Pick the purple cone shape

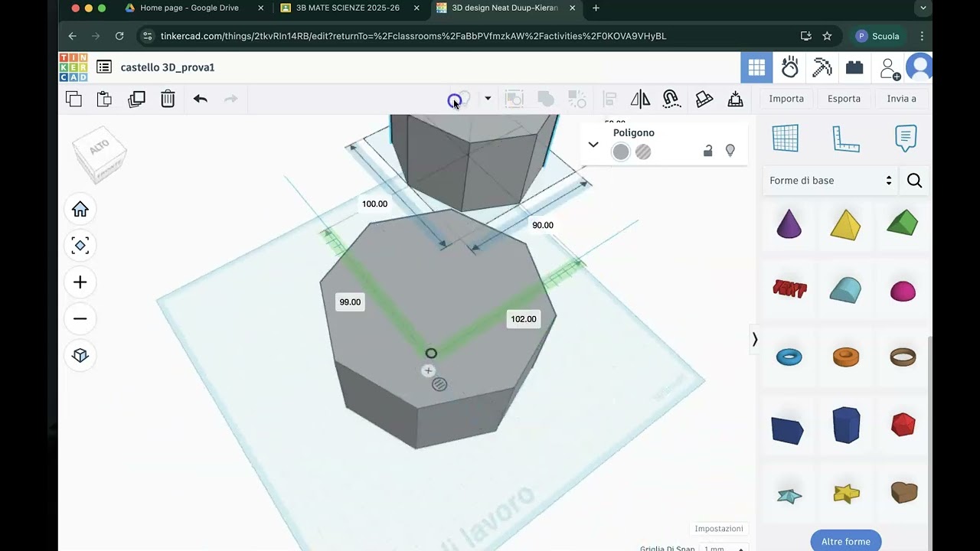pyautogui.click(x=789, y=224)
